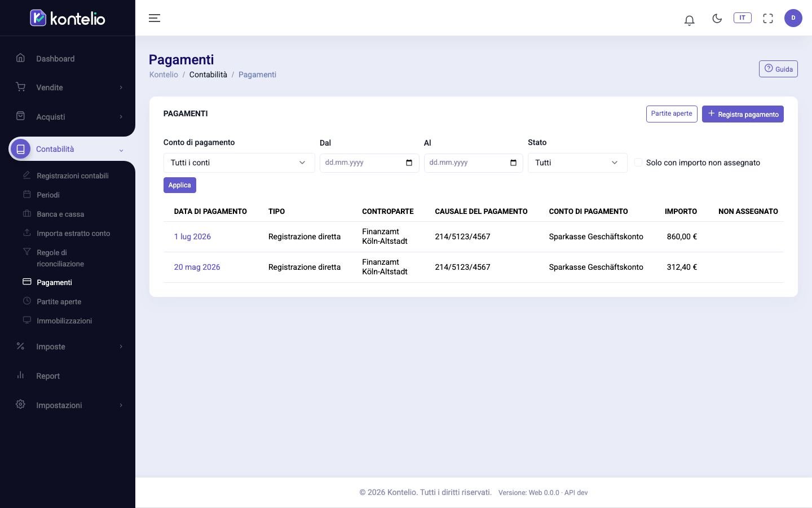
Task: Click the Contabilità book icon
Action: [20, 149]
